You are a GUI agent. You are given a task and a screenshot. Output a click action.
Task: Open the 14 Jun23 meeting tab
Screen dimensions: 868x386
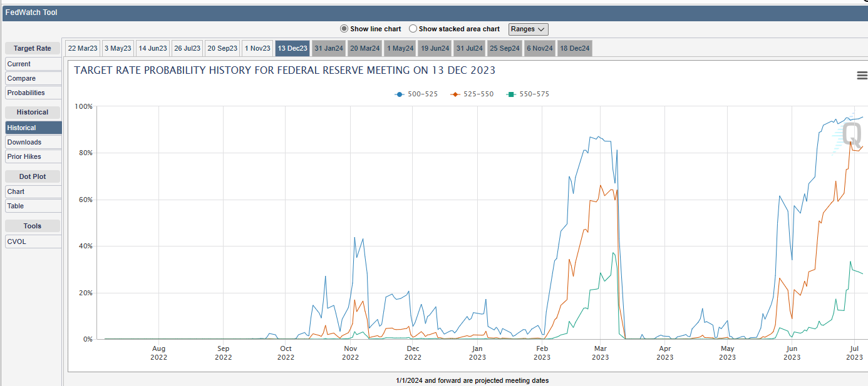tap(153, 49)
